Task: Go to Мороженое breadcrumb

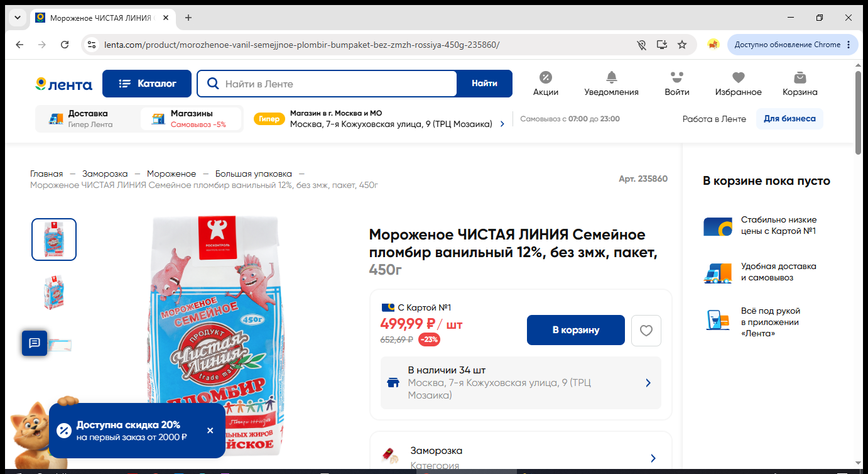Action: [171, 174]
